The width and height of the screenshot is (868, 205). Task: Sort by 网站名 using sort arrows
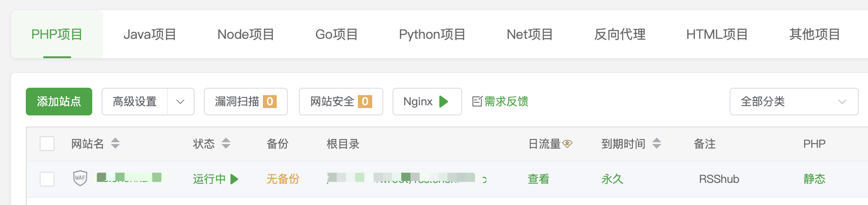point(115,144)
